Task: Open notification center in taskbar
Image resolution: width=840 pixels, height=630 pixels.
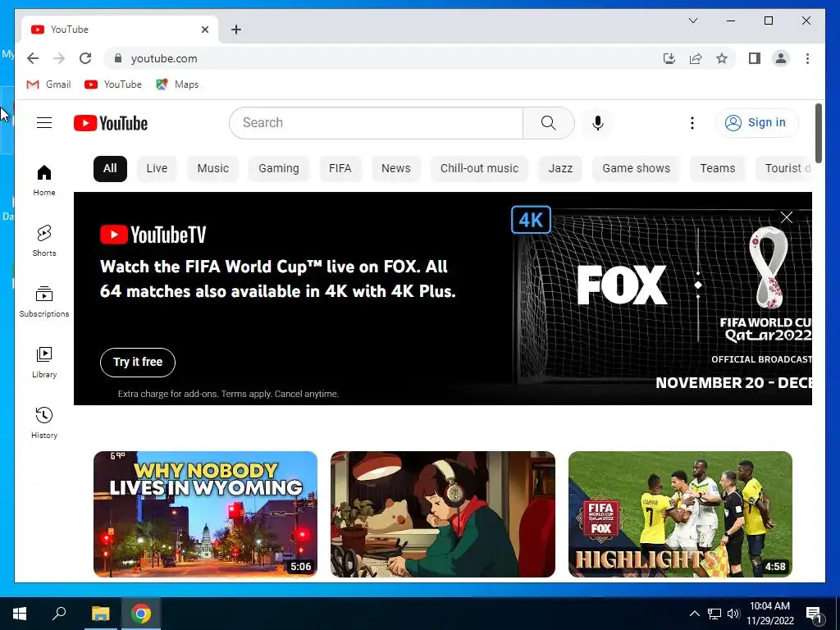Action: coord(815,614)
